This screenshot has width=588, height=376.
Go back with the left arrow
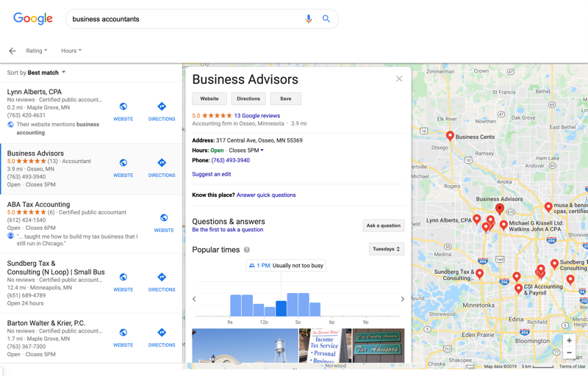[x=12, y=51]
